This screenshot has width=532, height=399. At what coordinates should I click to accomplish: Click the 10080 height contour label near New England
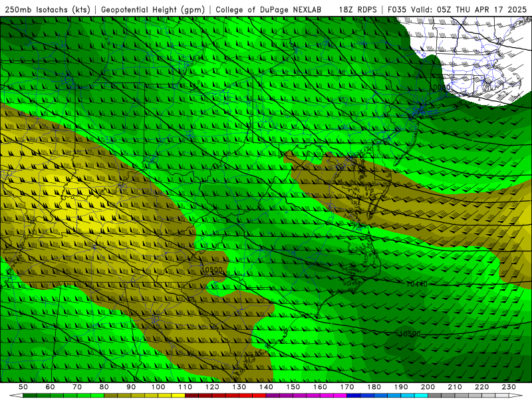440,87
